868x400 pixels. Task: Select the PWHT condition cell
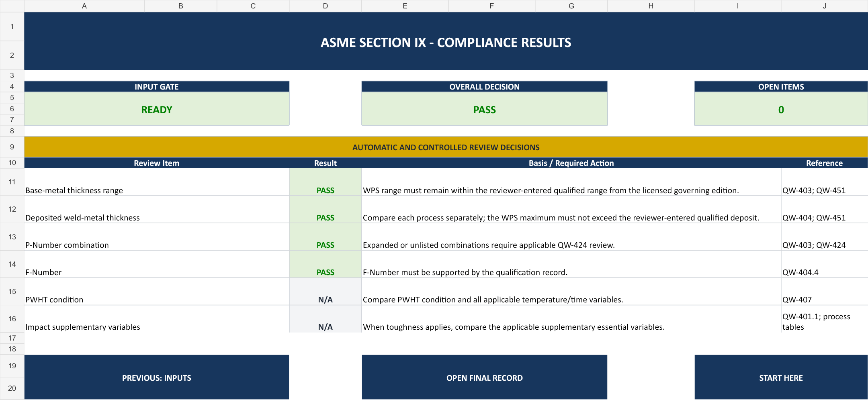157,292
